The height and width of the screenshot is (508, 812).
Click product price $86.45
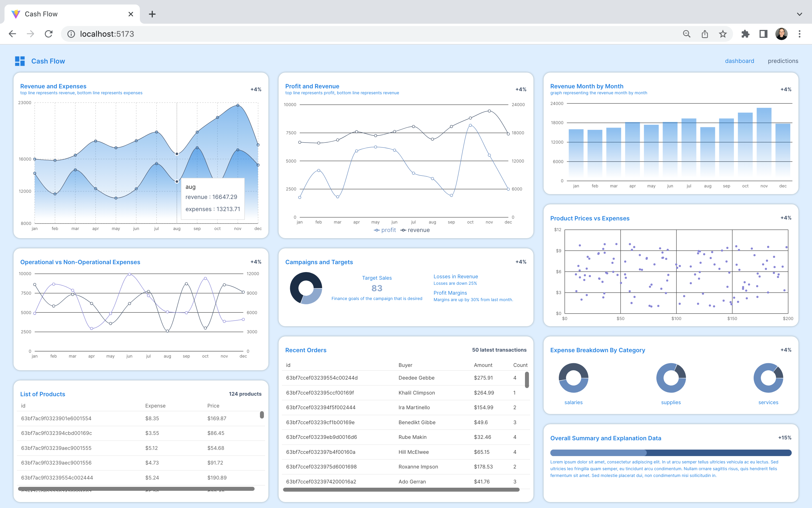click(216, 433)
